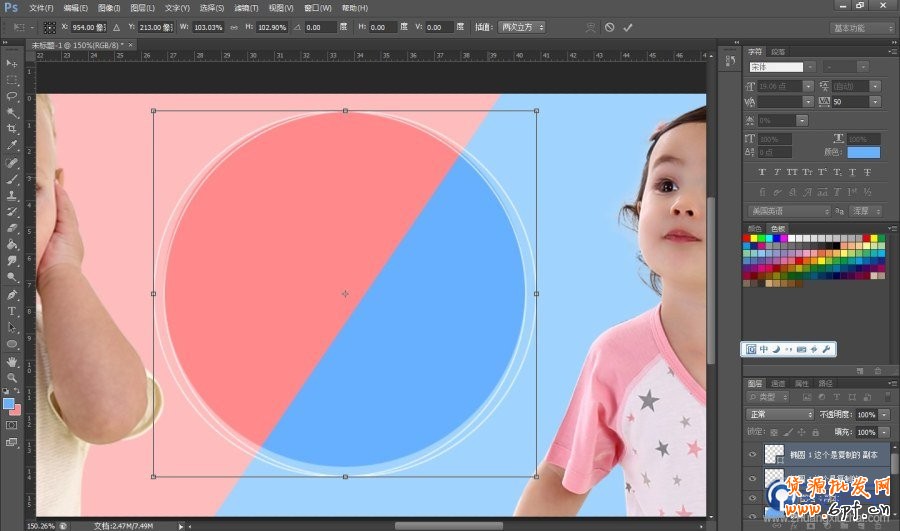Switch to warp mode icon in options bar

589,27
